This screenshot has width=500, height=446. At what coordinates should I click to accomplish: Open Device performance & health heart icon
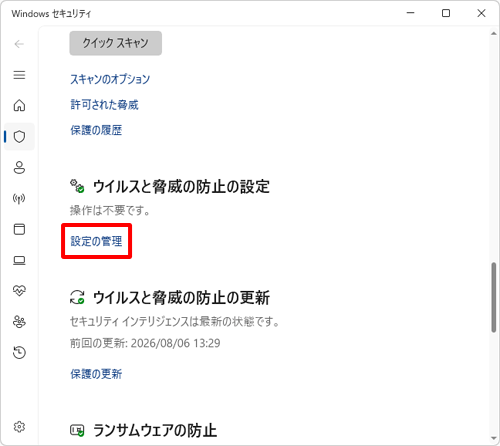(x=19, y=291)
